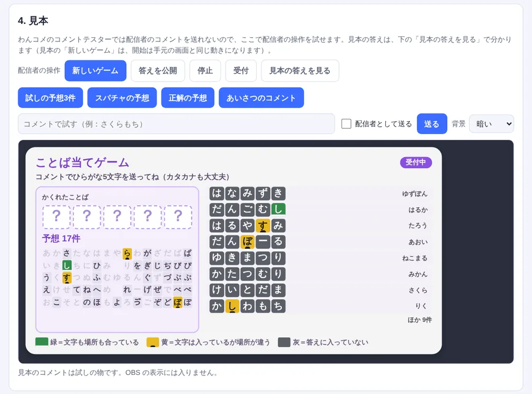
Task: Enable the 配信者として送る checkbox
Action: (346, 124)
